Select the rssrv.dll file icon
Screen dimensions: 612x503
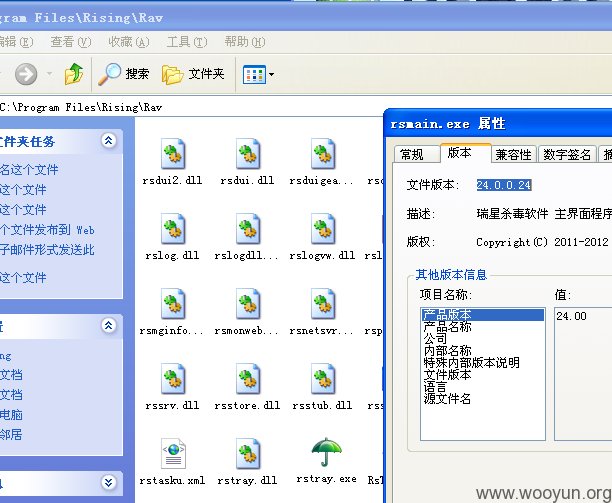(173, 379)
